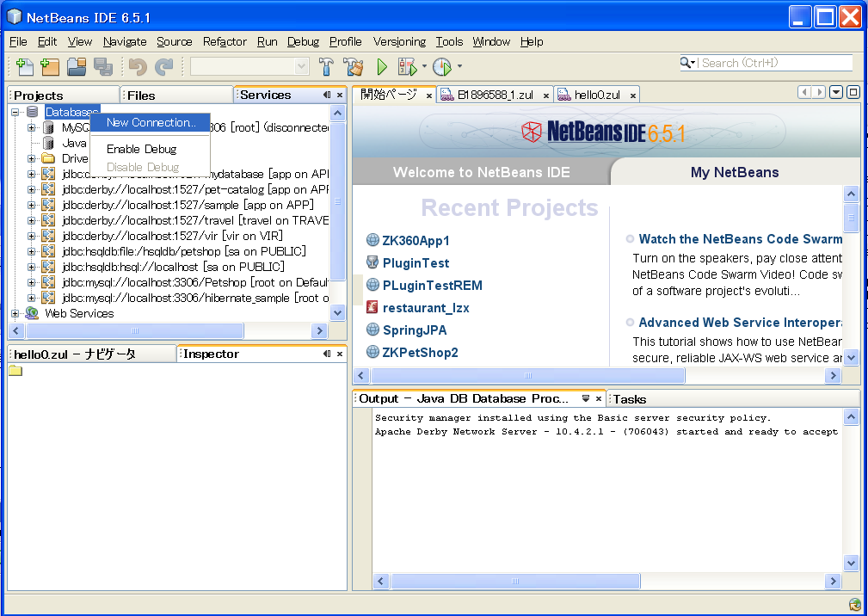Click the Build Main Project hammer icon
This screenshot has width=868, height=616.
tap(326, 66)
